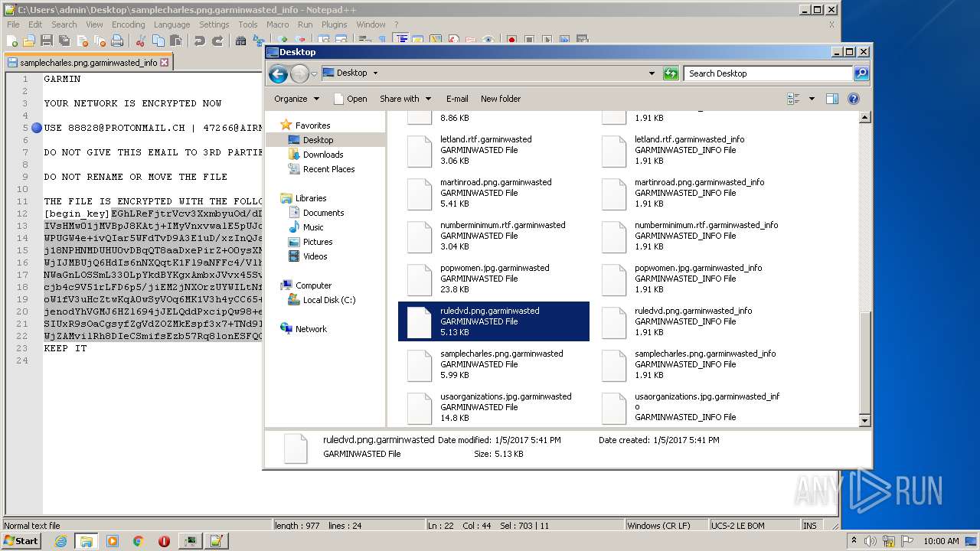
Task: Select the samplecharles.png.garminwasted_info document tab
Action: point(88,63)
